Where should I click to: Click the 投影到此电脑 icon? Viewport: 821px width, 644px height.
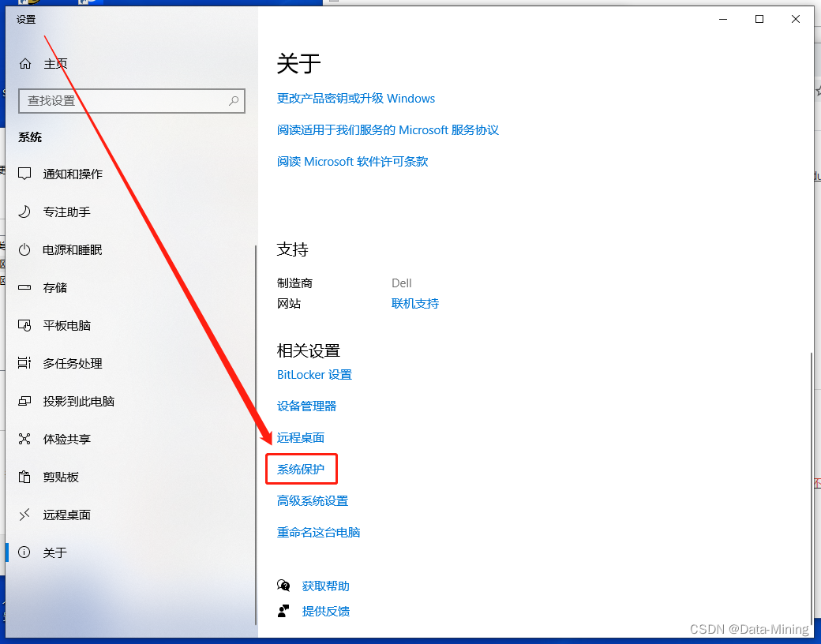pos(24,401)
